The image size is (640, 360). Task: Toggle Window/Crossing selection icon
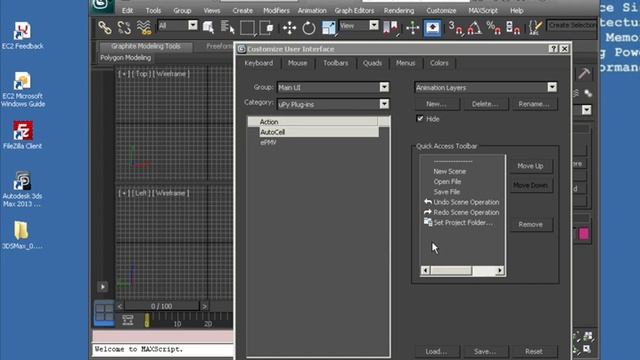pos(267,28)
